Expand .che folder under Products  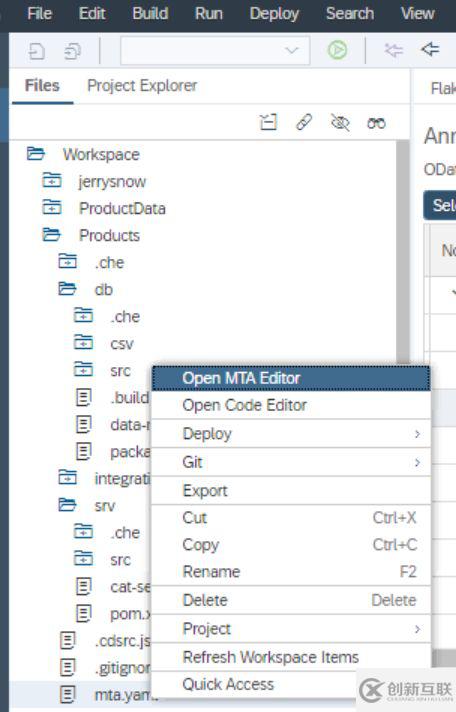[x=68, y=262]
